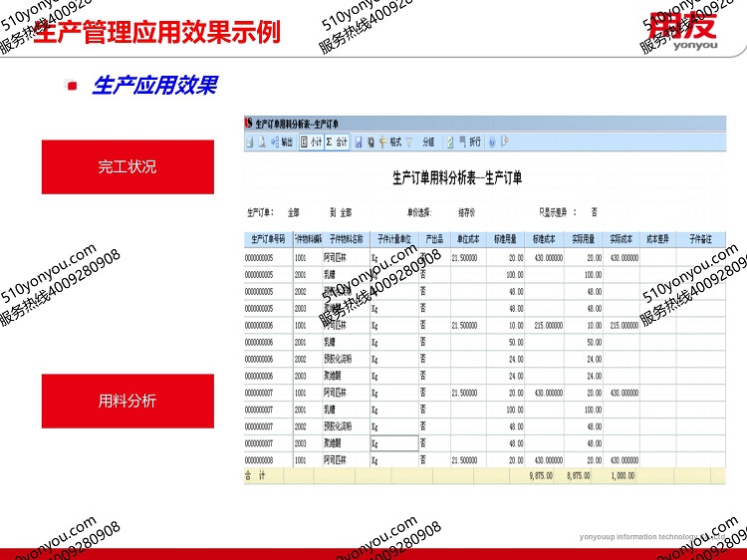747x560 pixels.
Task: Click the save icon in the toolbar
Action: point(358,142)
